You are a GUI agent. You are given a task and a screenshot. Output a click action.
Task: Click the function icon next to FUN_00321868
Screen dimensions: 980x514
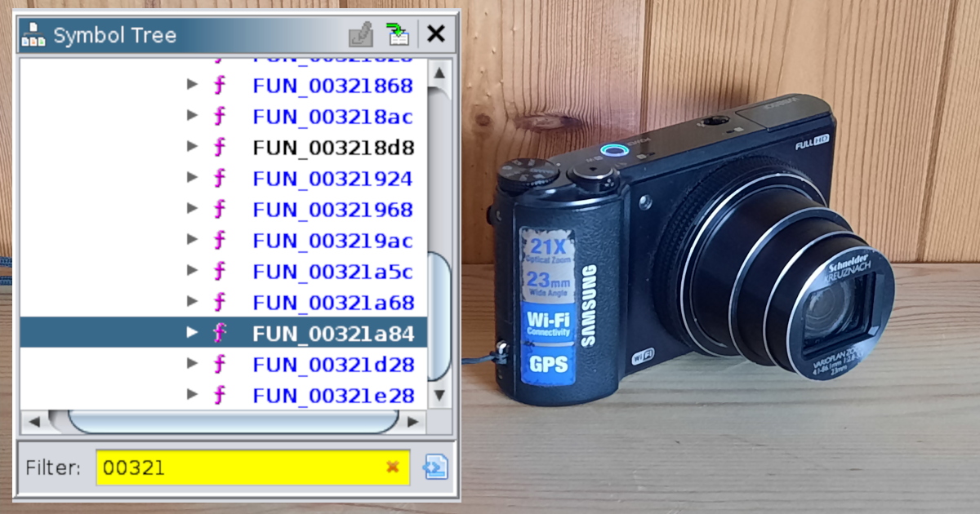click(219, 86)
